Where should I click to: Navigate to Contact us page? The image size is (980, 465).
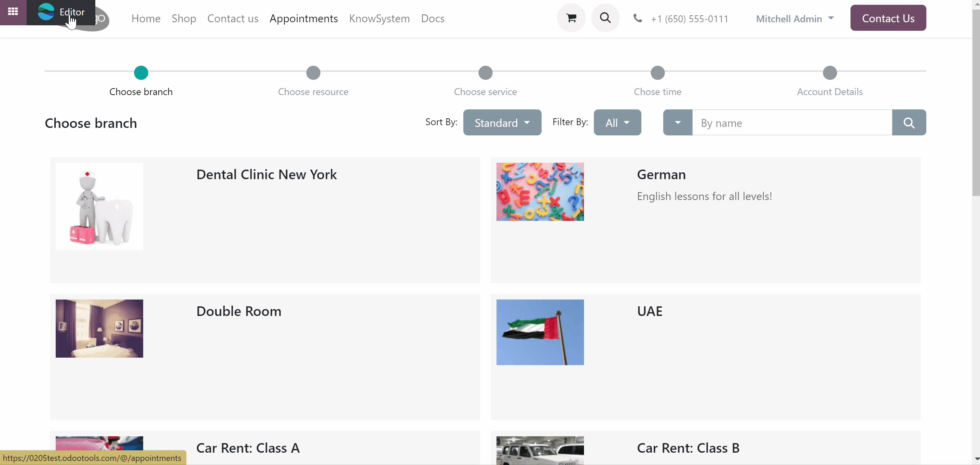coord(233,18)
